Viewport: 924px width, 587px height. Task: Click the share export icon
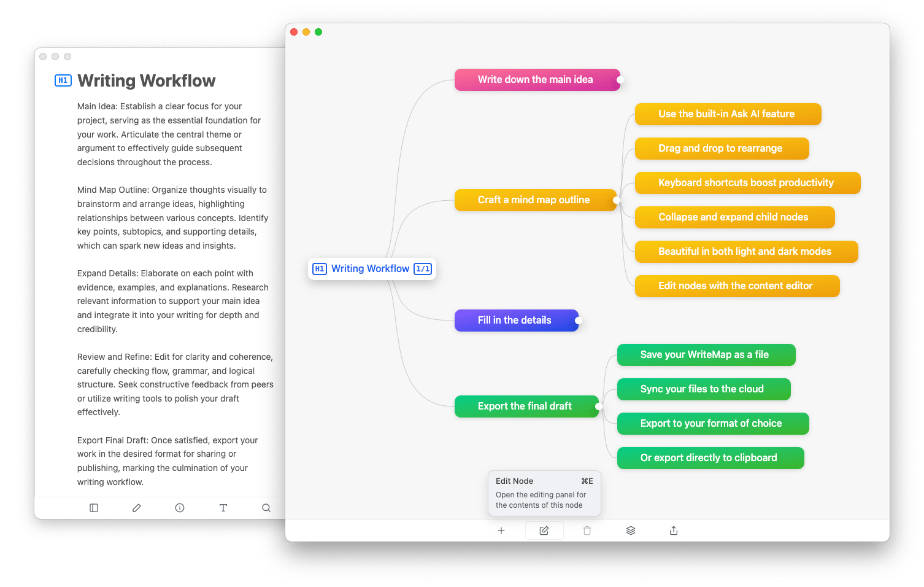[674, 531]
